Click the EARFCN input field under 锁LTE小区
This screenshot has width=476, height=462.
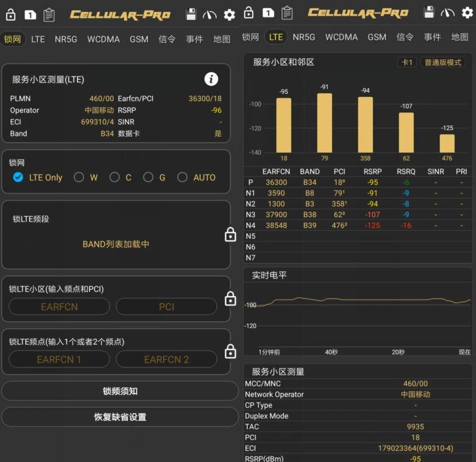click(58, 307)
